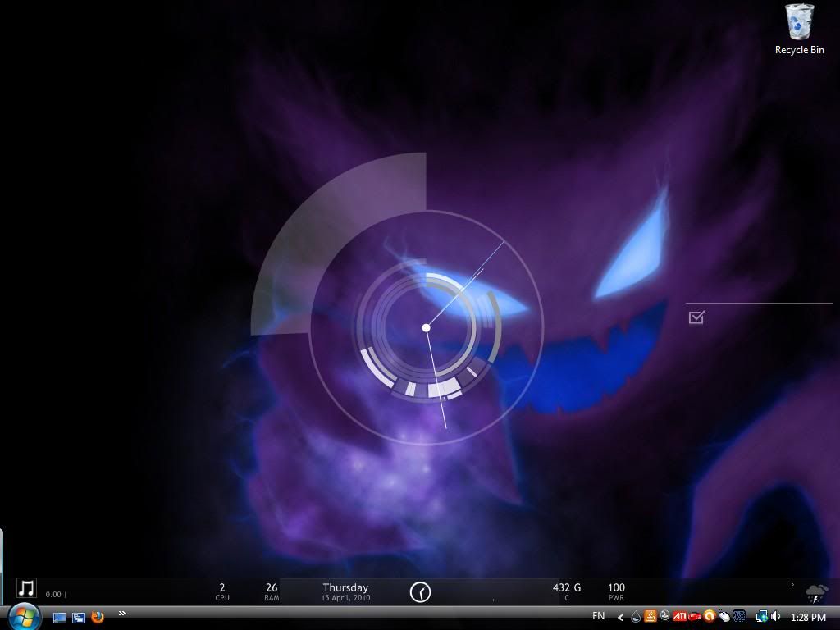The height and width of the screenshot is (630, 840).
Task: Click the small round clock widget icon
Action: (420, 591)
